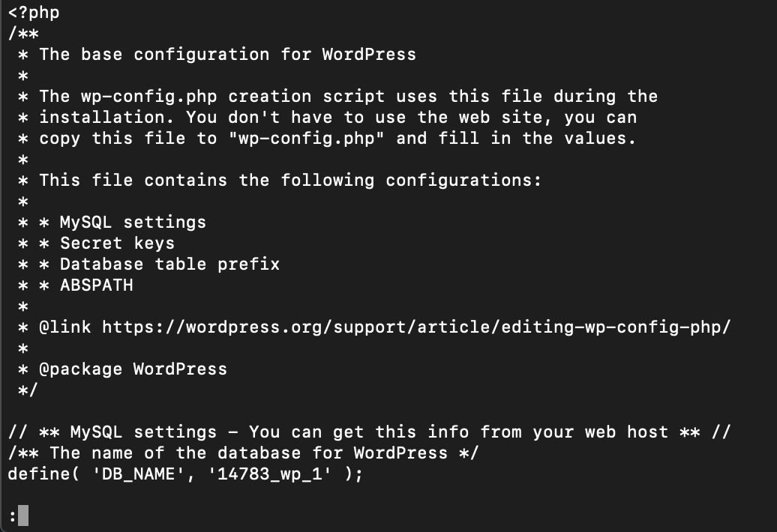Click the @link tag in comment
This screenshot has height=532, width=777.
tap(65, 327)
